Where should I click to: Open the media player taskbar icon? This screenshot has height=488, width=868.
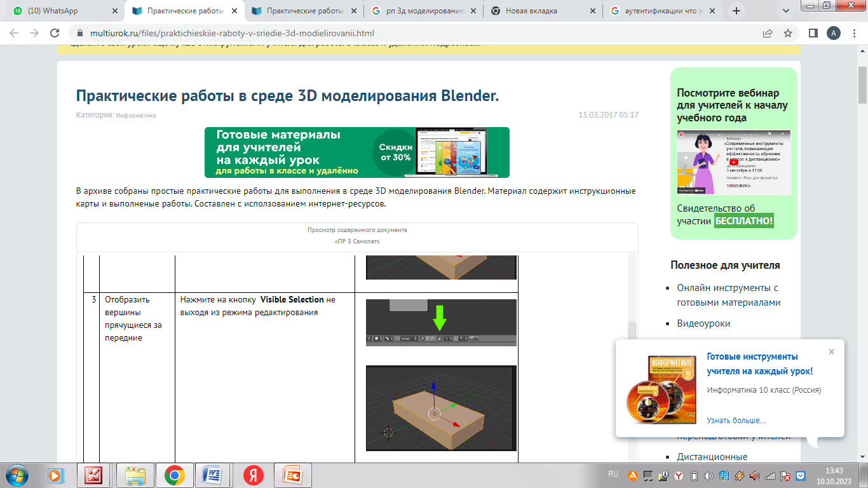point(55,475)
